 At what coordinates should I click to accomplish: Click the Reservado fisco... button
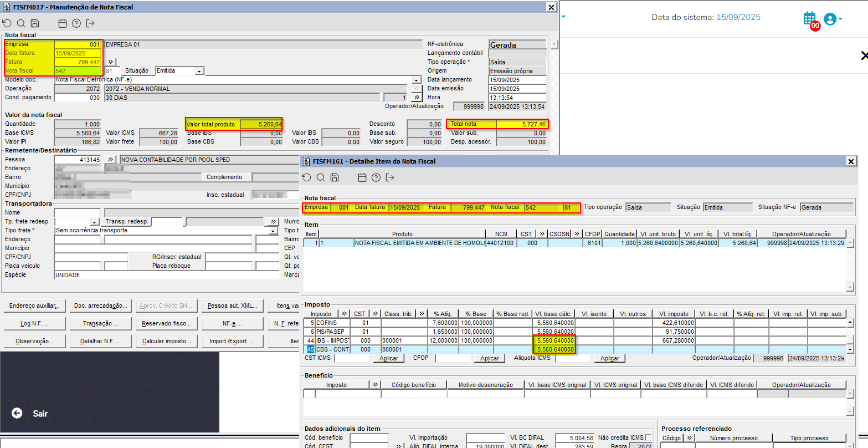pos(167,323)
